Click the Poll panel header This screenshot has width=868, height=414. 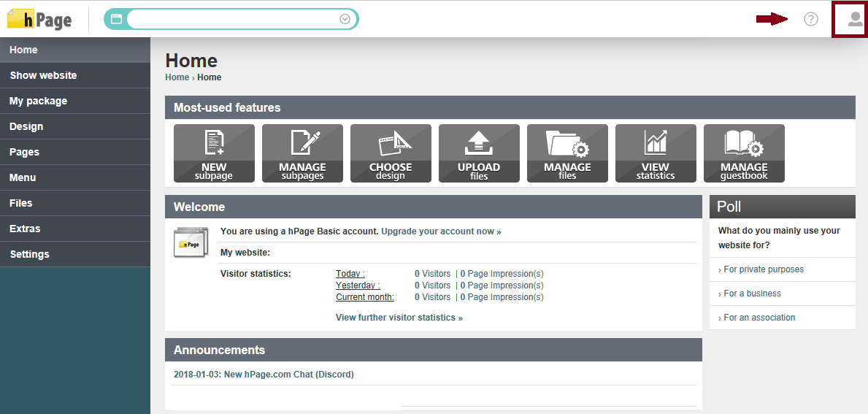[x=783, y=207]
